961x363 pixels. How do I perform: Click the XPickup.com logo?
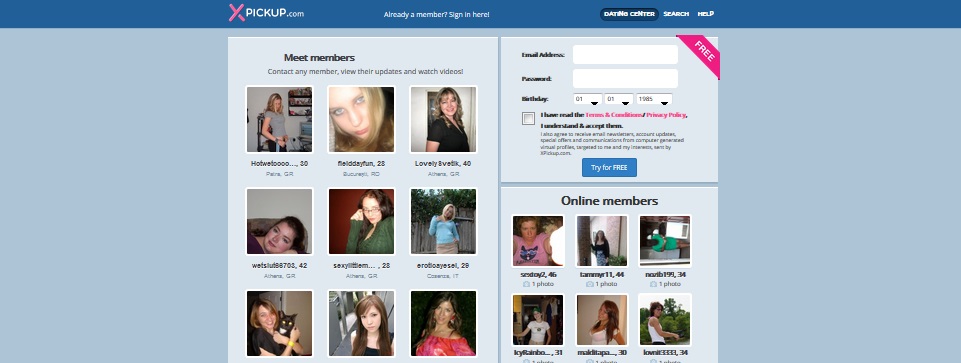point(266,13)
